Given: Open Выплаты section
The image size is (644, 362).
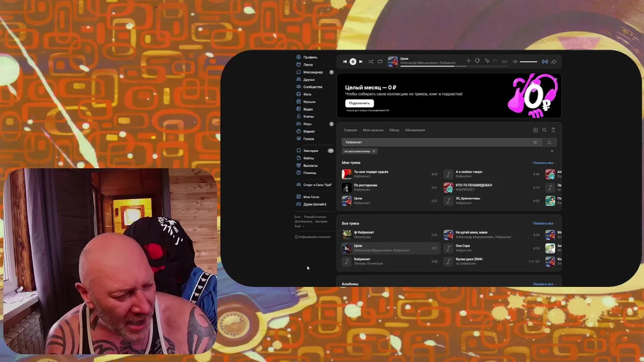Looking at the screenshot, I should 307,165.
